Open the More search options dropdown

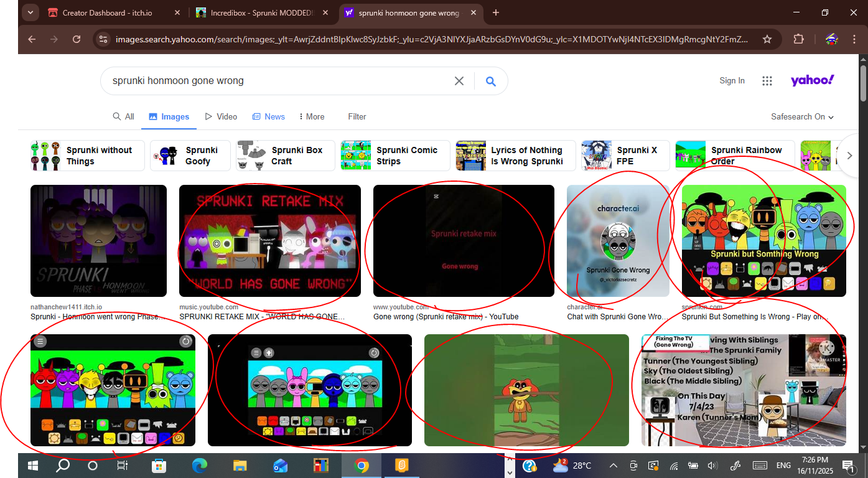[x=312, y=116]
